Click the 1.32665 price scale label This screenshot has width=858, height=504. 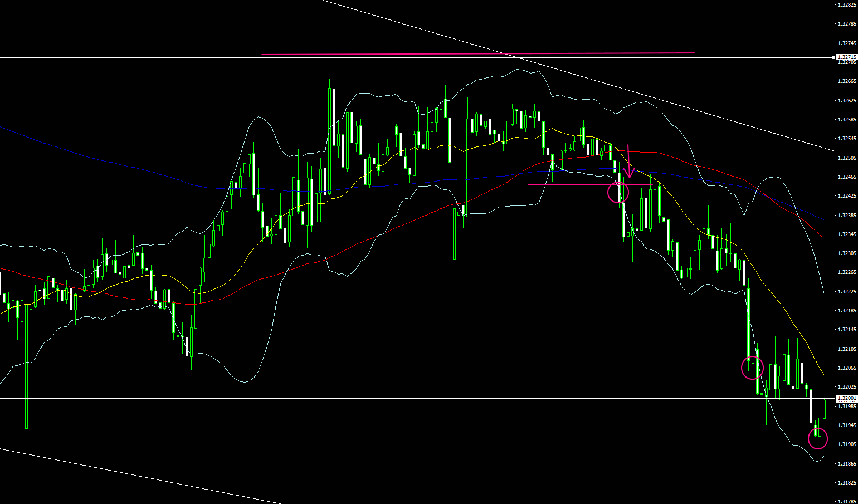tap(847, 81)
